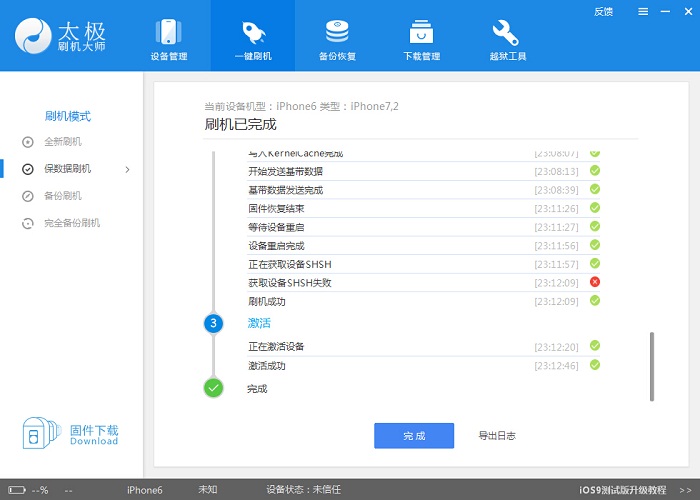The height and width of the screenshot is (500, 700).
Task: Click the log list scrollbar
Action: [x=652, y=366]
